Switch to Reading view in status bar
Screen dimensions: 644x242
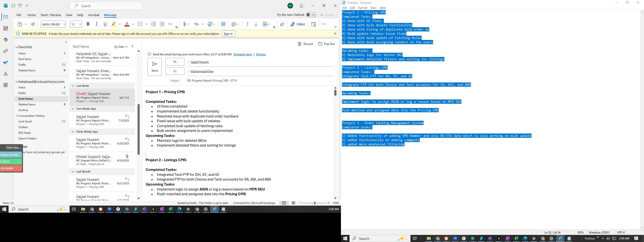tap(294, 203)
